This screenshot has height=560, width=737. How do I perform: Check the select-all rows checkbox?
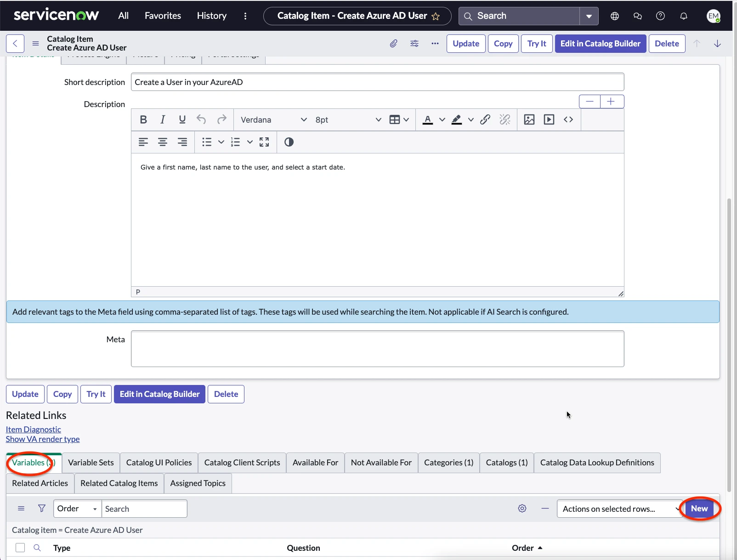pos(20,548)
